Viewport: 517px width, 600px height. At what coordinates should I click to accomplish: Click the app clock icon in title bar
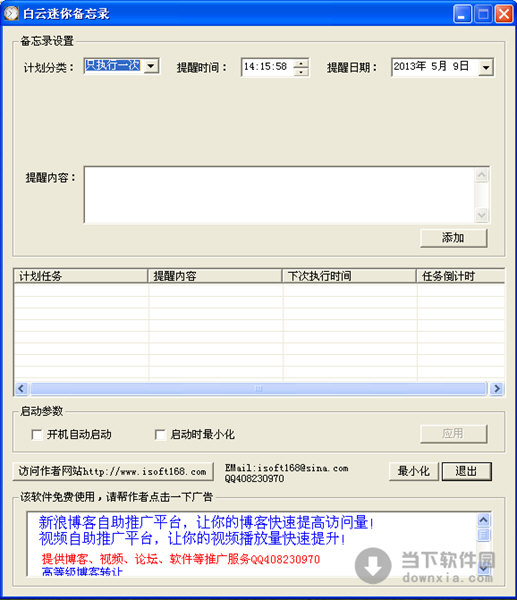[x=11, y=13]
